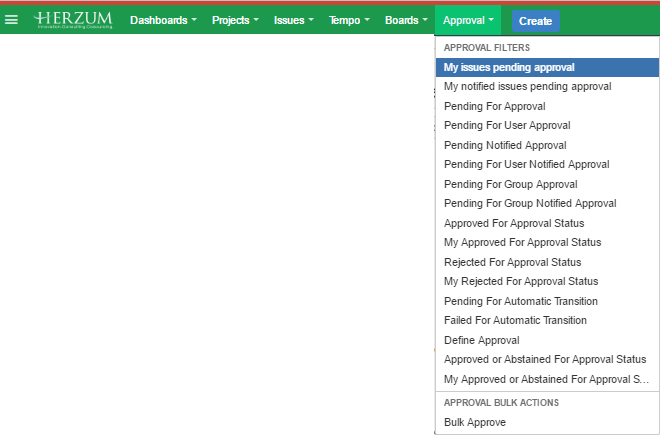Collapse the Approval dropdown menu

click(x=468, y=20)
